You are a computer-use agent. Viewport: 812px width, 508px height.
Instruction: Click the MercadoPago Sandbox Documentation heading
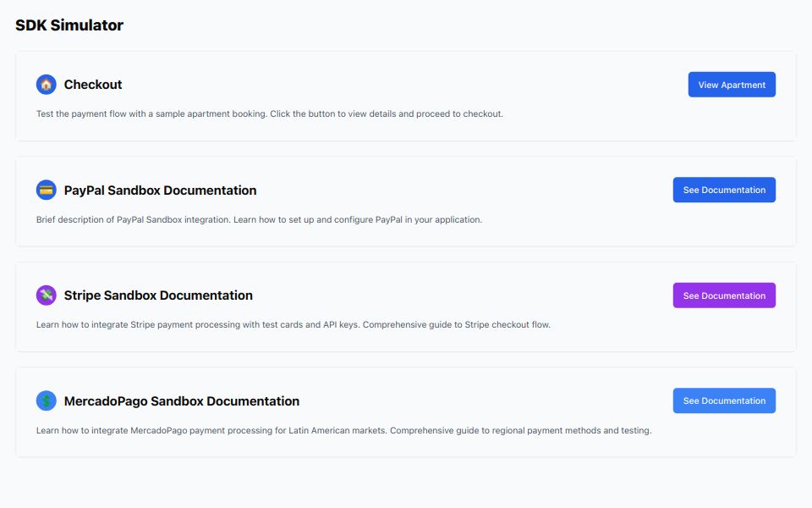pos(182,400)
